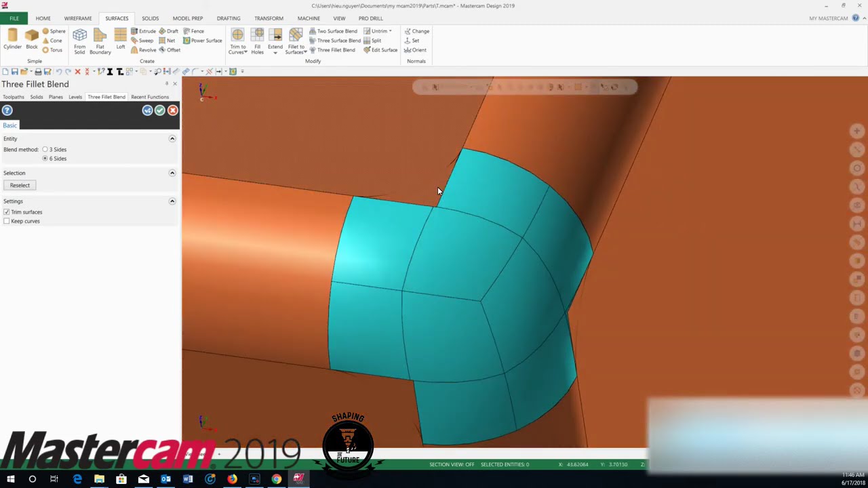Click the Reselect button
This screenshot has width=868, height=488.
click(x=20, y=185)
